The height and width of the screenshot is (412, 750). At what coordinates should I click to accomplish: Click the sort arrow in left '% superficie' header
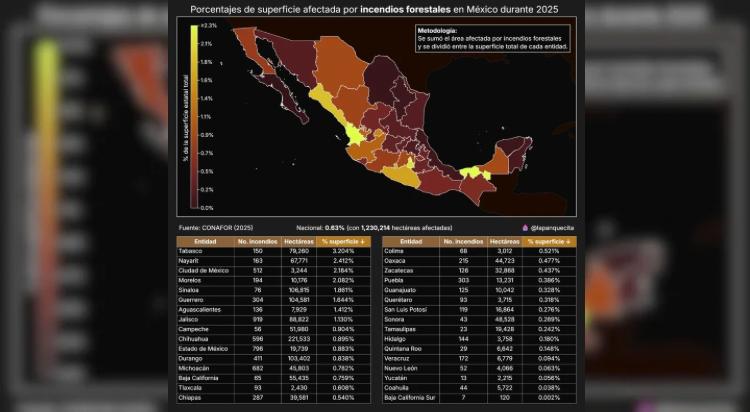coord(360,241)
